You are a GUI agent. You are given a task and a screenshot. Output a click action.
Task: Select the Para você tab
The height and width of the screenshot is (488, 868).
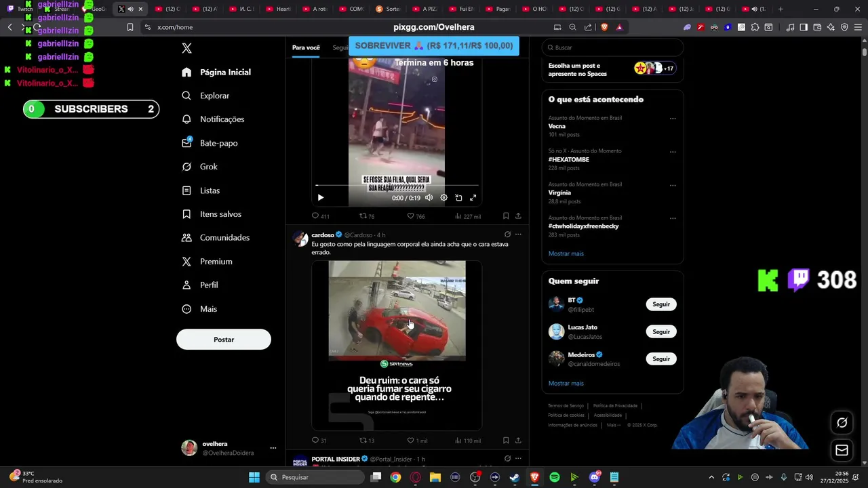click(x=306, y=47)
